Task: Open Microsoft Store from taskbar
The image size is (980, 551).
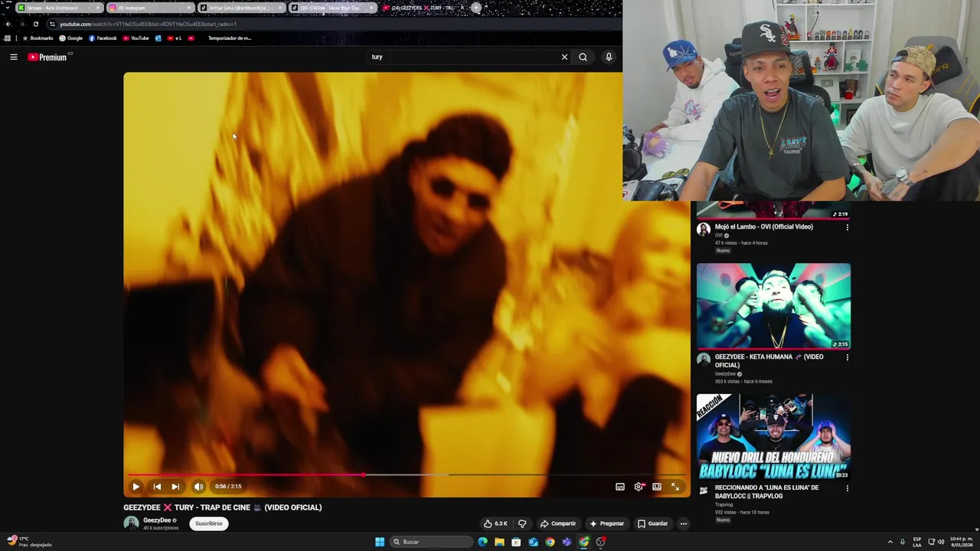Action: [x=516, y=542]
